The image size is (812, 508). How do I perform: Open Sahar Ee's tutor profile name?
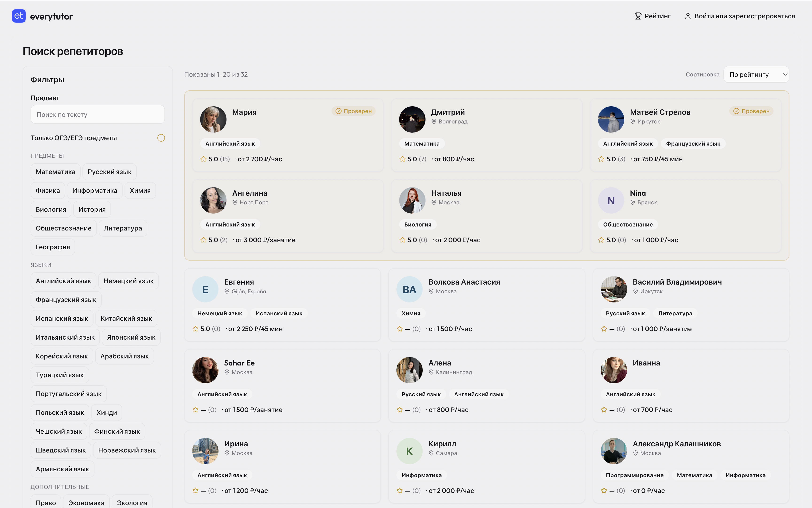click(x=239, y=363)
